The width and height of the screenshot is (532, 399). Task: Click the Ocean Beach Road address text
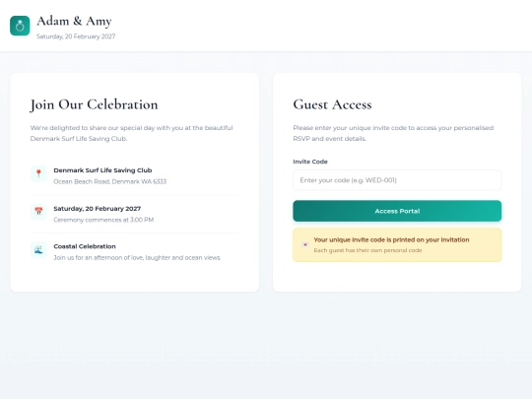[110, 181]
